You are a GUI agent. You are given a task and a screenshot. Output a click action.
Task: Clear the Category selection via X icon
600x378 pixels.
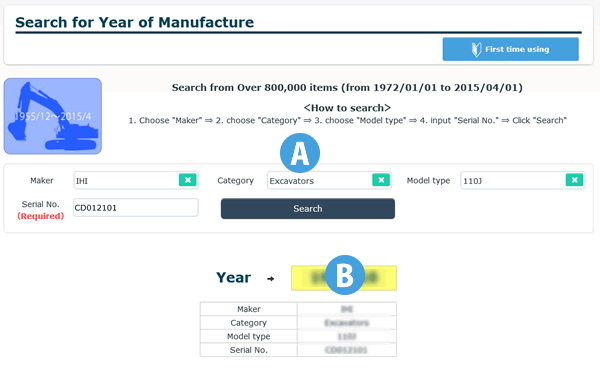(x=381, y=180)
